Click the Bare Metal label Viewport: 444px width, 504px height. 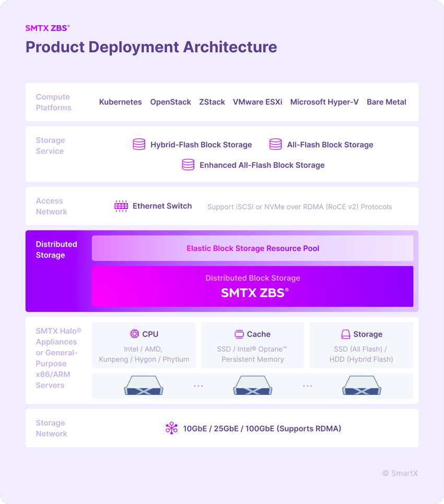point(387,102)
